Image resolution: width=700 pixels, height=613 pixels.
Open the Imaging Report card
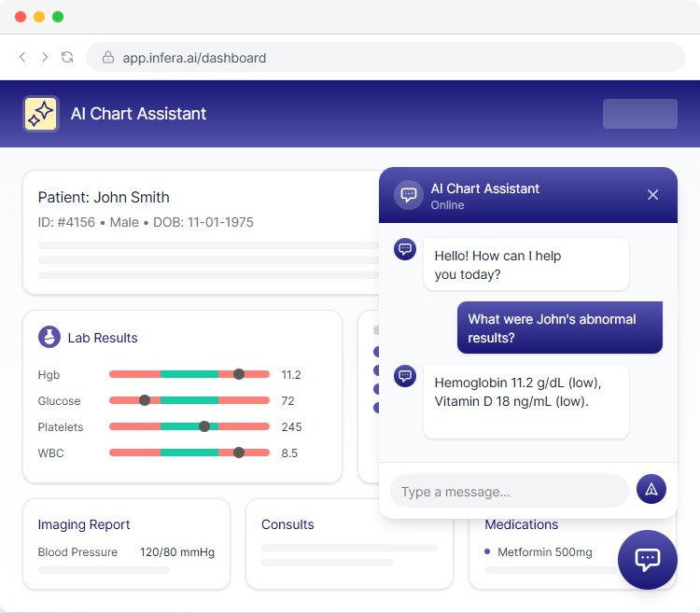coord(126,543)
